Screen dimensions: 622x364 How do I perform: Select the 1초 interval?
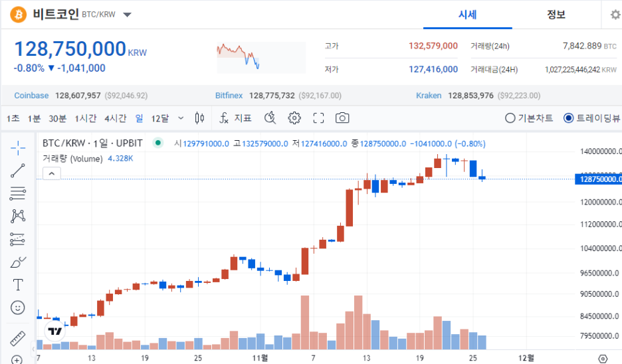13,118
